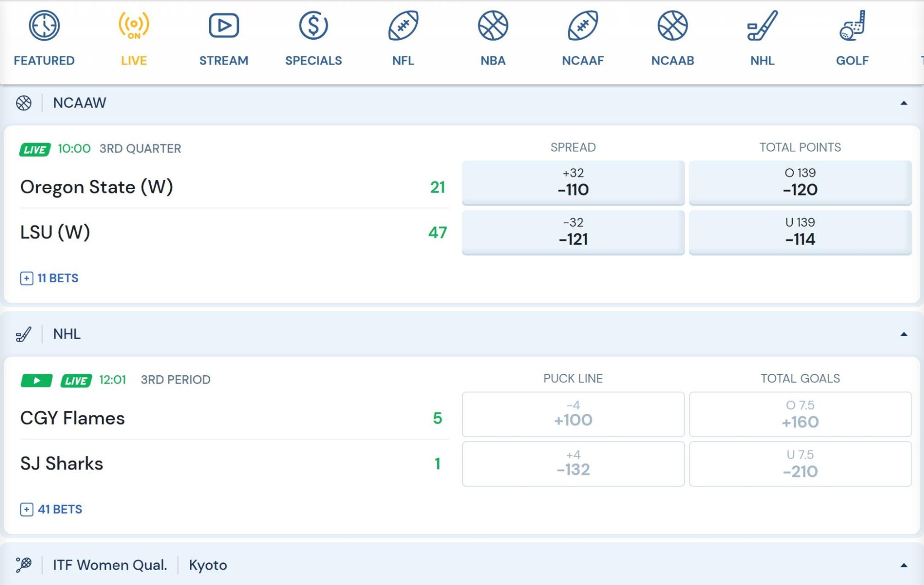Select Over 7.5 total goals at +160
This screenshot has width=924, height=585.
click(800, 414)
